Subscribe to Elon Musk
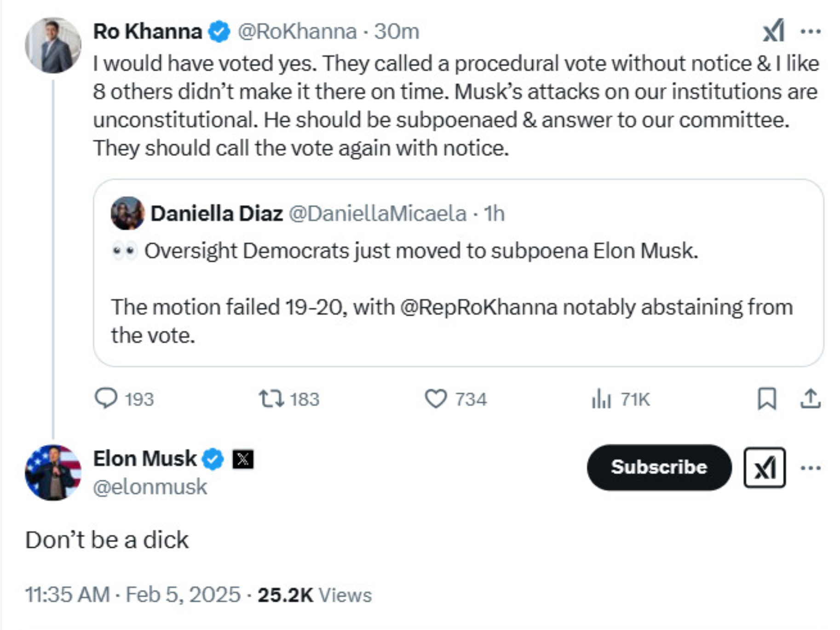The image size is (840, 630). coord(659,467)
